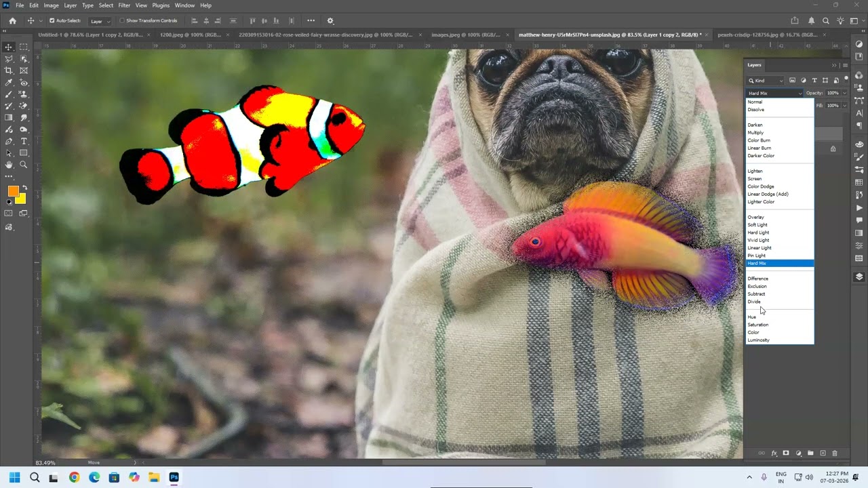This screenshot has width=868, height=488.
Task: Open the Fill slider dropdown arrow
Action: (x=844, y=106)
